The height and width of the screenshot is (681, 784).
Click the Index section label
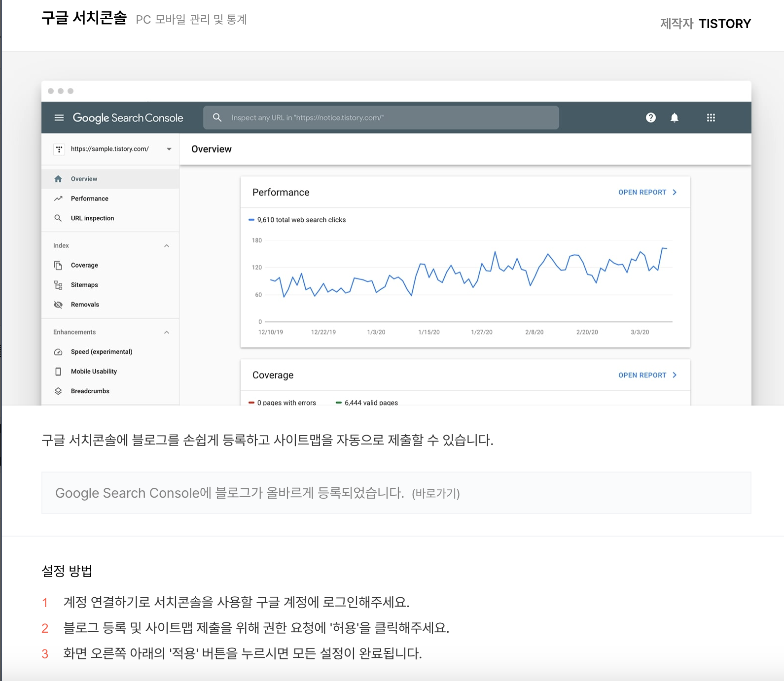click(61, 245)
